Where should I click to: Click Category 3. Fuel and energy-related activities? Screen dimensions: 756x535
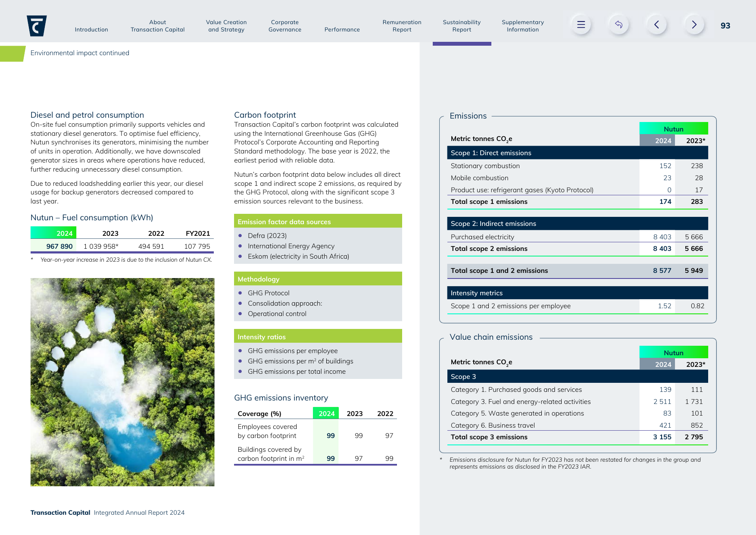(x=521, y=402)
